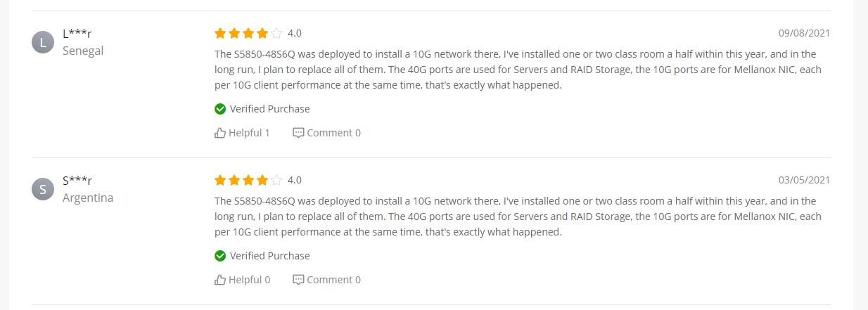
Task: Click the date 03/05/2021
Action: click(x=804, y=180)
